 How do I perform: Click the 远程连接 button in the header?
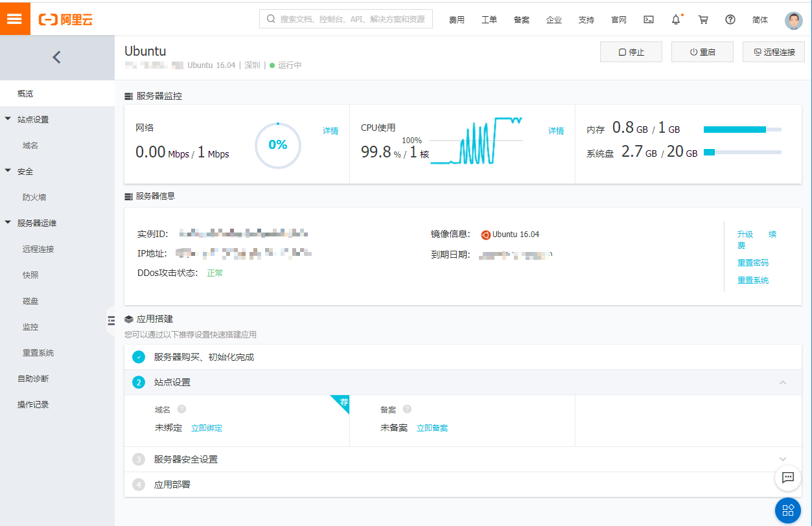coord(774,52)
